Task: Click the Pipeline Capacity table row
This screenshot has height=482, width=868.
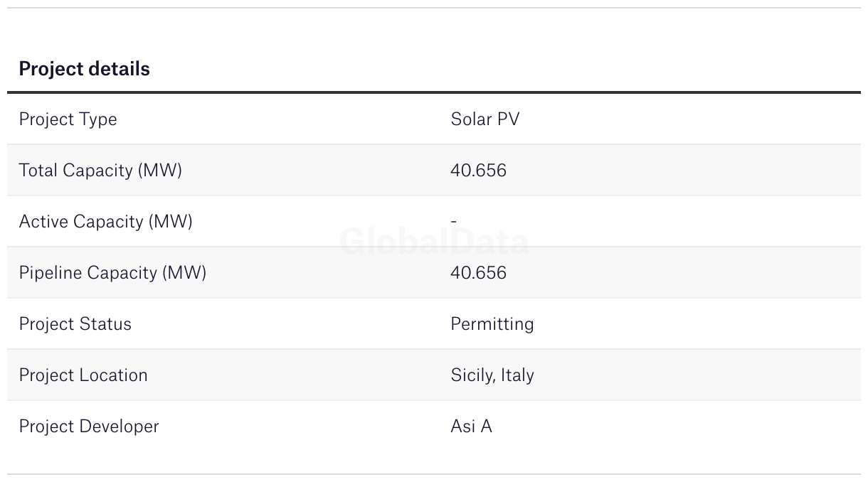Action: pos(434,273)
